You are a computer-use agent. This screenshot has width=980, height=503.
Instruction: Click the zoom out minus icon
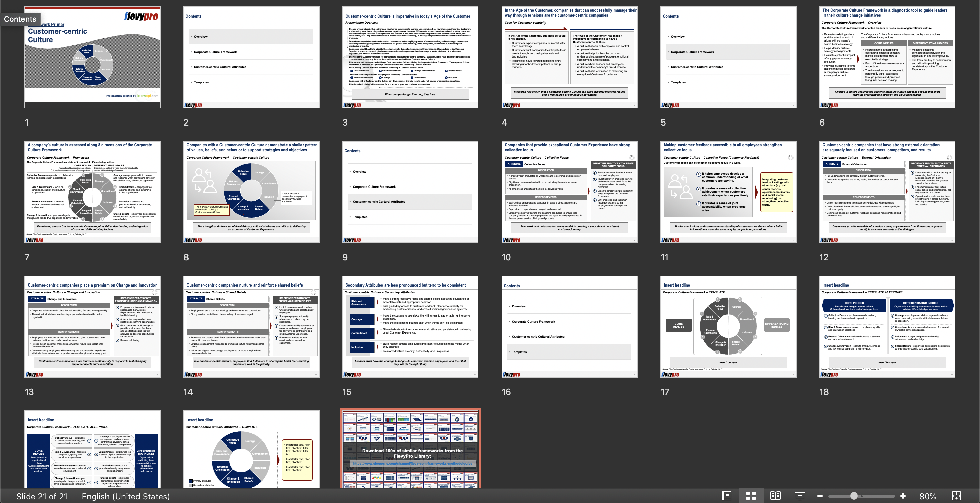click(x=820, y=496)
